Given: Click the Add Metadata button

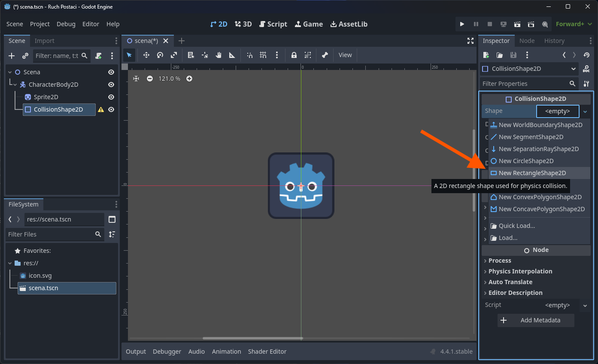Looking at the screenshot, I should 536,320.
